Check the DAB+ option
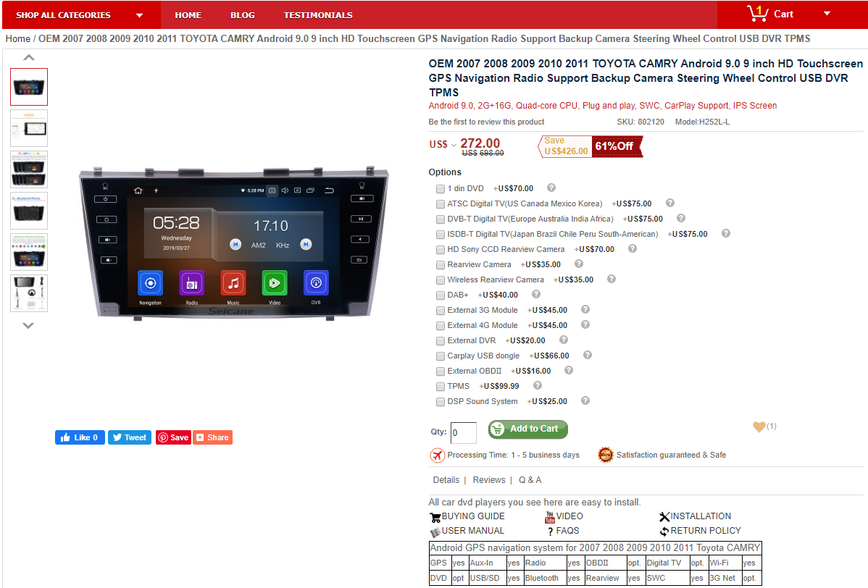Image resolution: width=868 pixels, height=588 pixels. (x=441, y=295)
